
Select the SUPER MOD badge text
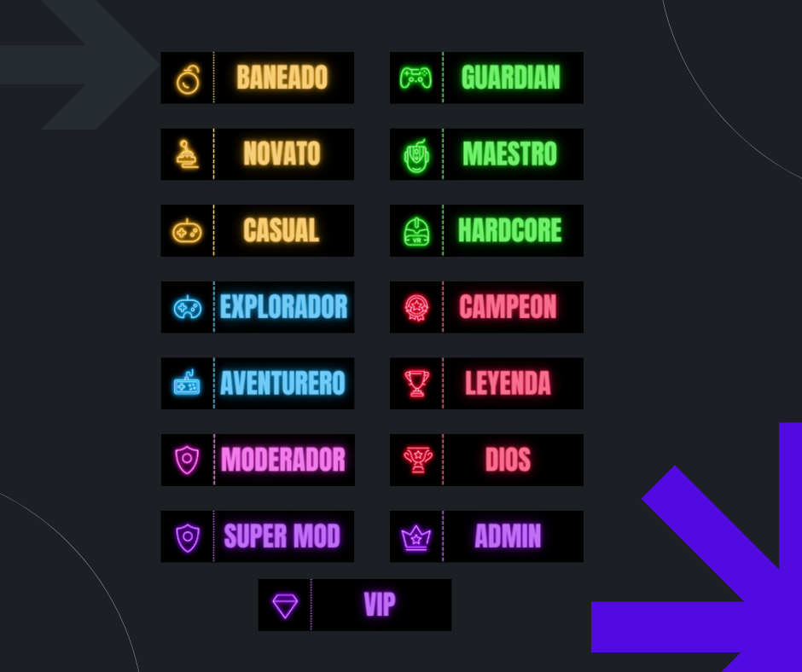(x=282, y=536)
